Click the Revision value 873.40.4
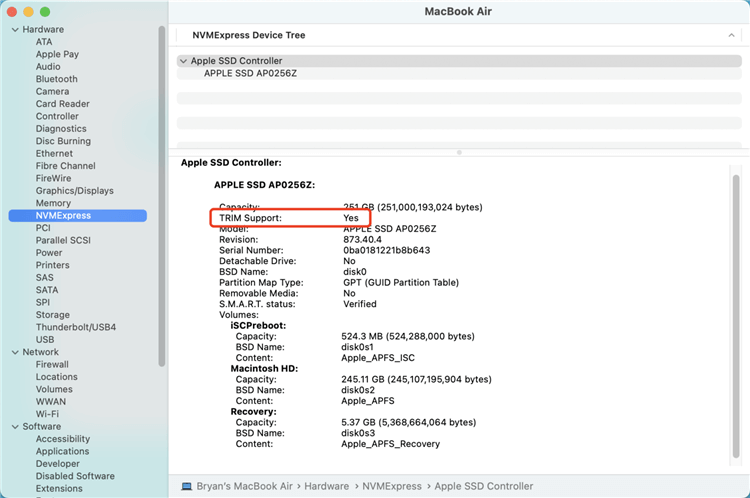Viewport: 750px width, 498px height. [362, 240]
